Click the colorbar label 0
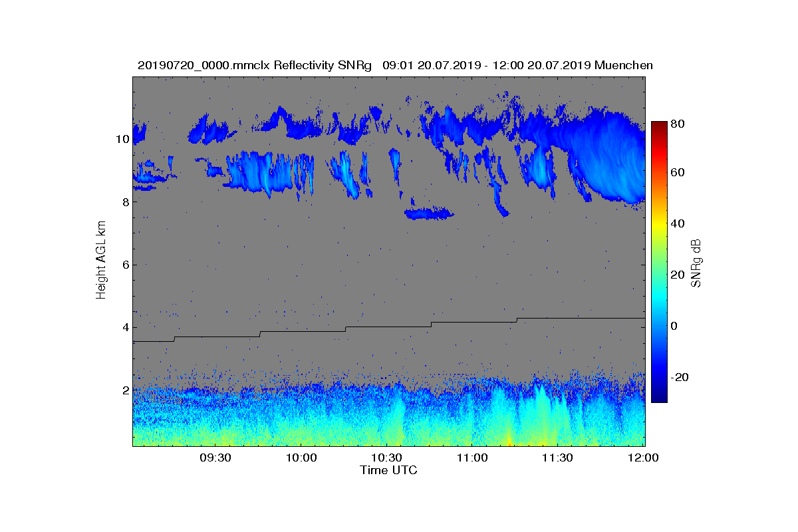Screen dimensions: 798x532 tap(675, 326)
